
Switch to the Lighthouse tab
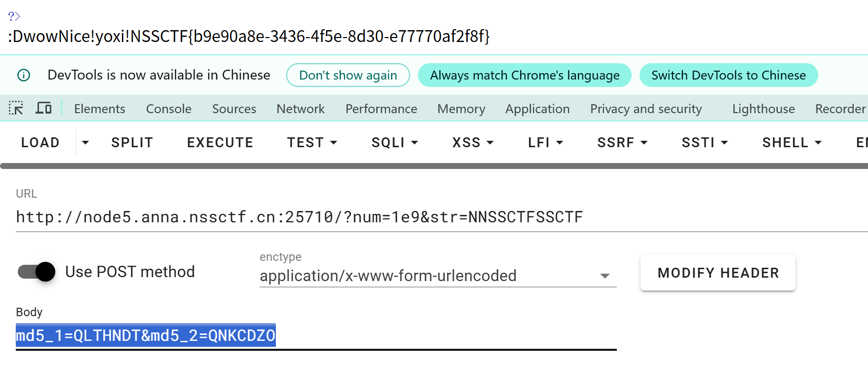point(762,109)
